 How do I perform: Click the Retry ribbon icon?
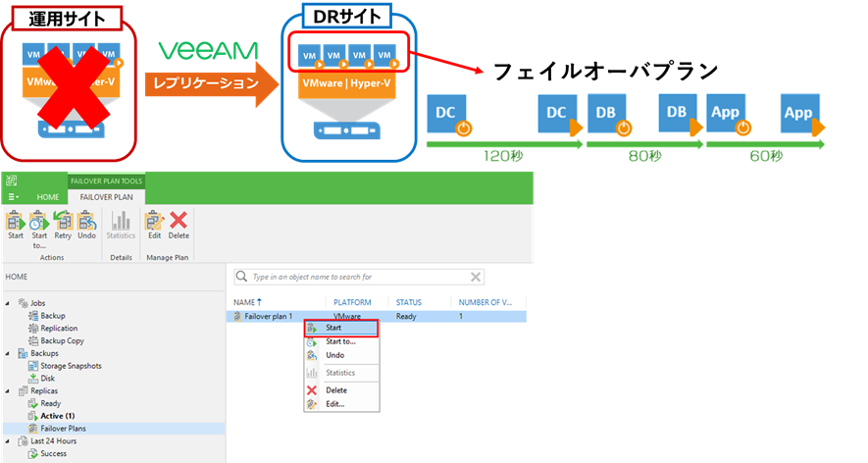coord(63,226)
